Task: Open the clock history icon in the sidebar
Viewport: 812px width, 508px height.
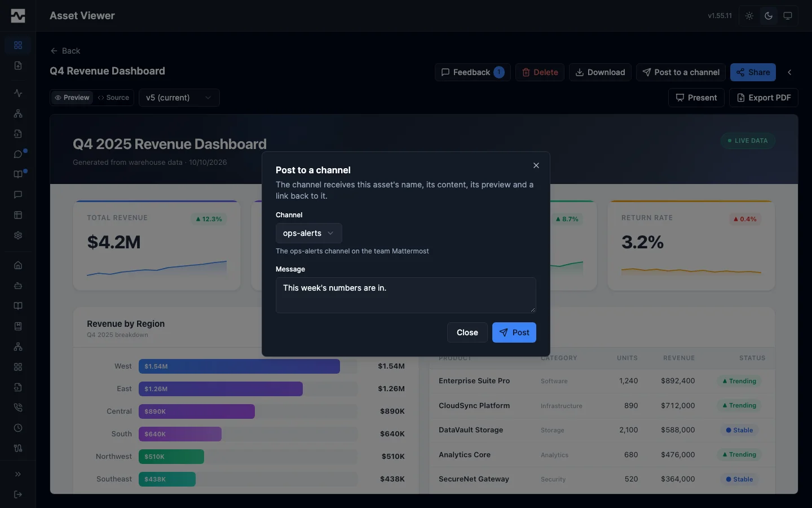Action: pos(18,428)
